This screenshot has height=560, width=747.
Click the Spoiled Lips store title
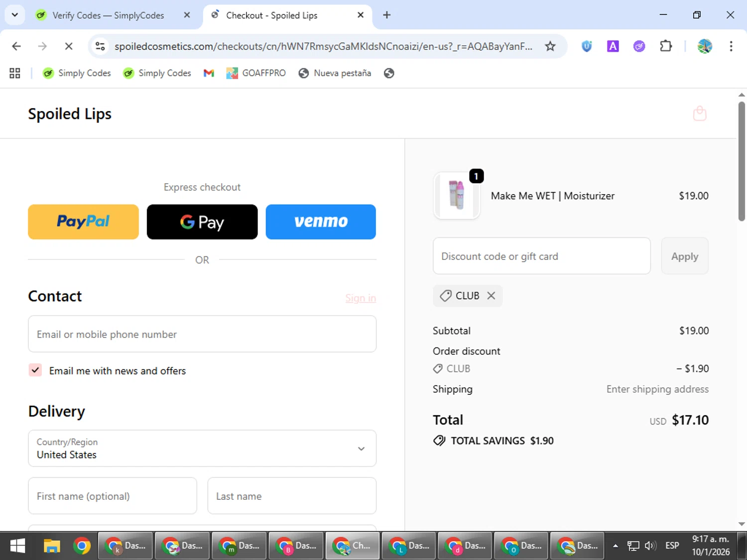click(70, 114)
